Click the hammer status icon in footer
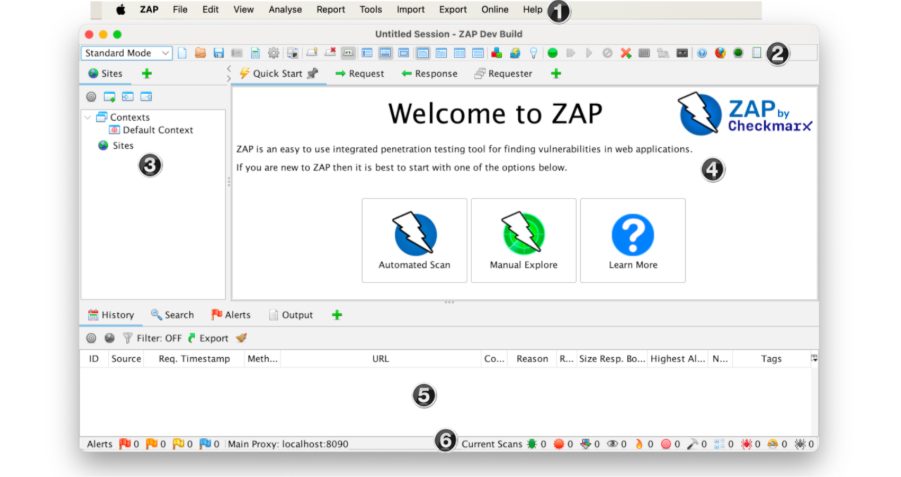Screen dimensions: 901x477 click(692, 444)
